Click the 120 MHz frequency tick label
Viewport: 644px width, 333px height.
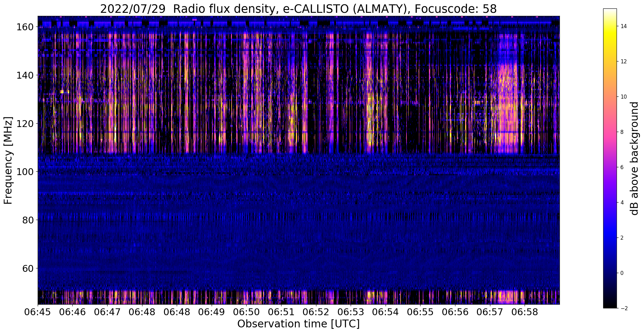[25, 124]
